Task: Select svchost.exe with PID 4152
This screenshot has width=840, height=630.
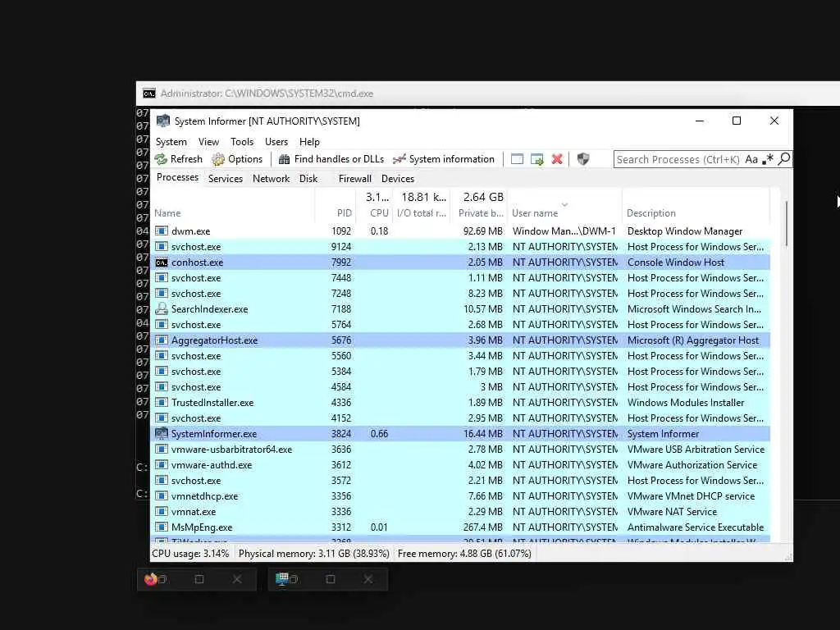Action: [x=461, y=418]
